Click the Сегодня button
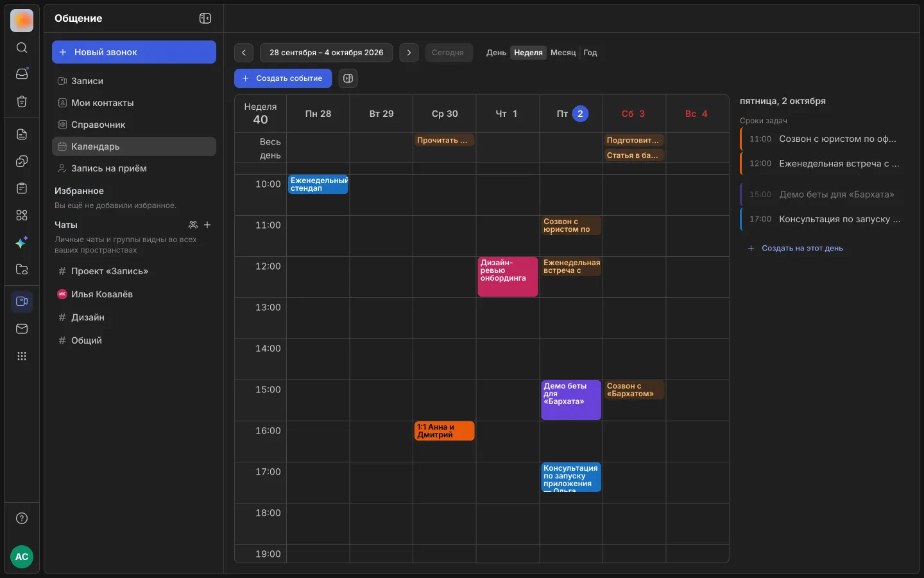 coord(449,53)
